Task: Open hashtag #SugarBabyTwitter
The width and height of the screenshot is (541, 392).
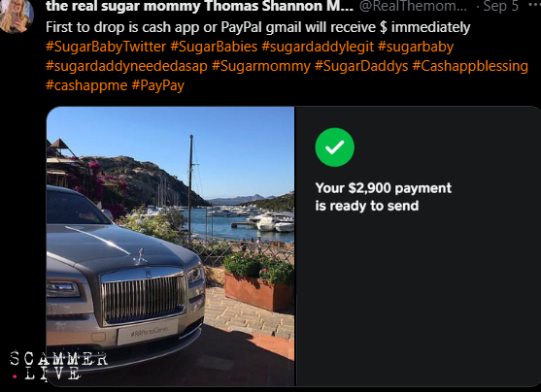Action: [x=106, y=47]
